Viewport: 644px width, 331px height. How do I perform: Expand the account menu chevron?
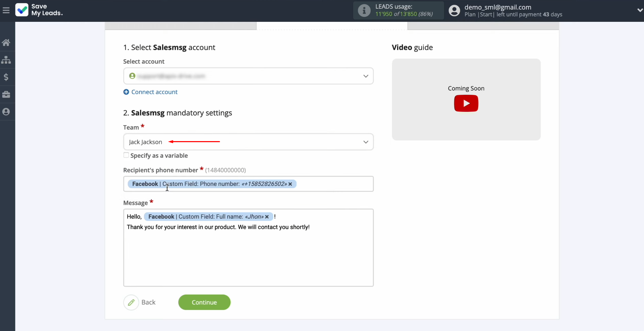(x=640, y=10)
